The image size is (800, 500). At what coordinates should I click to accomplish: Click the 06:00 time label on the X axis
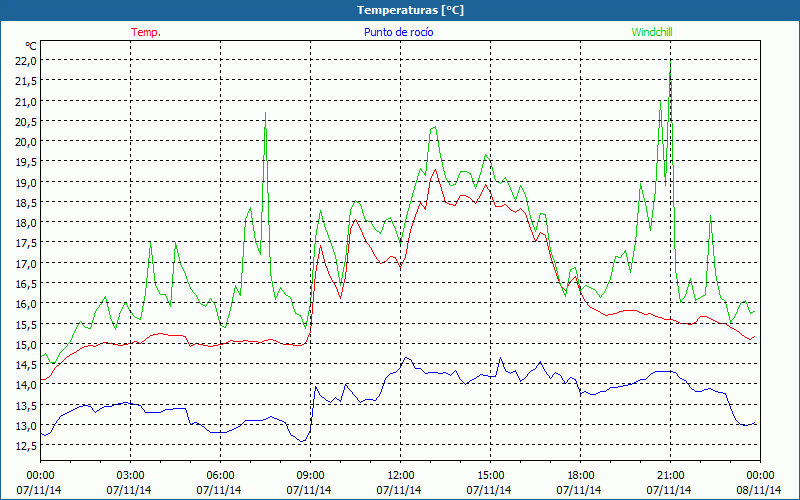point(220,476)
